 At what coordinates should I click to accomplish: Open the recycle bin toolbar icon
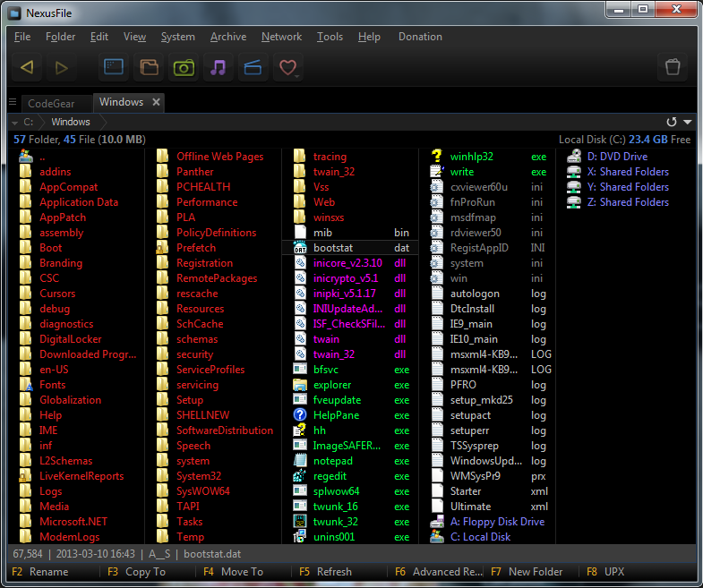pyautogui.click(x=672, y=68)
